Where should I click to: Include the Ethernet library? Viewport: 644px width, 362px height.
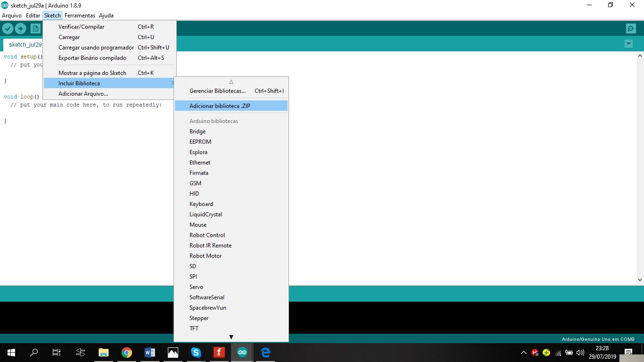pyautogui.click(x=231, y=163)
